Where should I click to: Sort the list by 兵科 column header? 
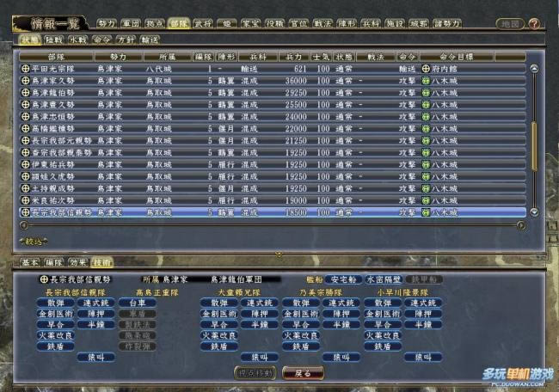point(258,57)
